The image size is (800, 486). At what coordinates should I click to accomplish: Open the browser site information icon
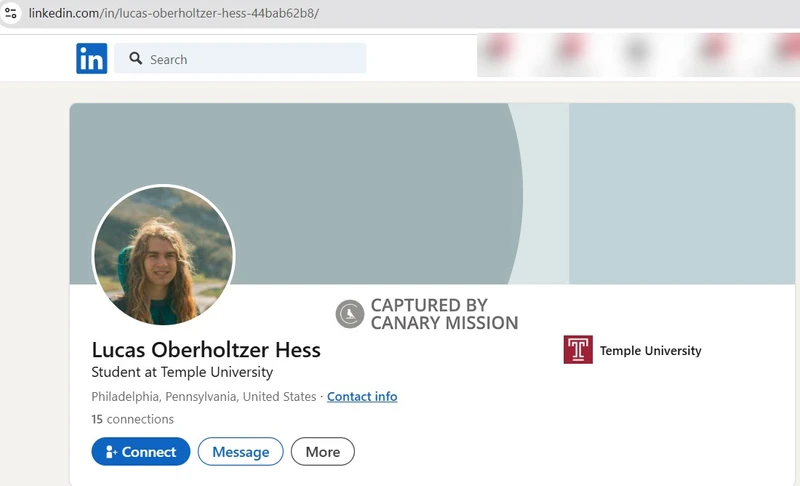[x=11, y=13]
